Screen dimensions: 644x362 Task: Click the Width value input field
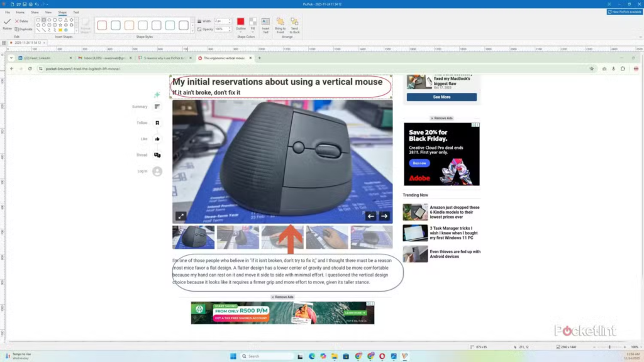pos(221,21)
